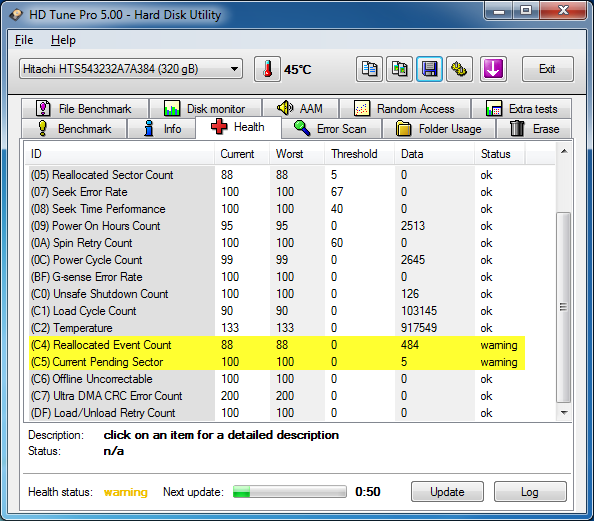Minimize the HD Tune Pro window
Screen dimensions: 594x521
tap(499, 11)
